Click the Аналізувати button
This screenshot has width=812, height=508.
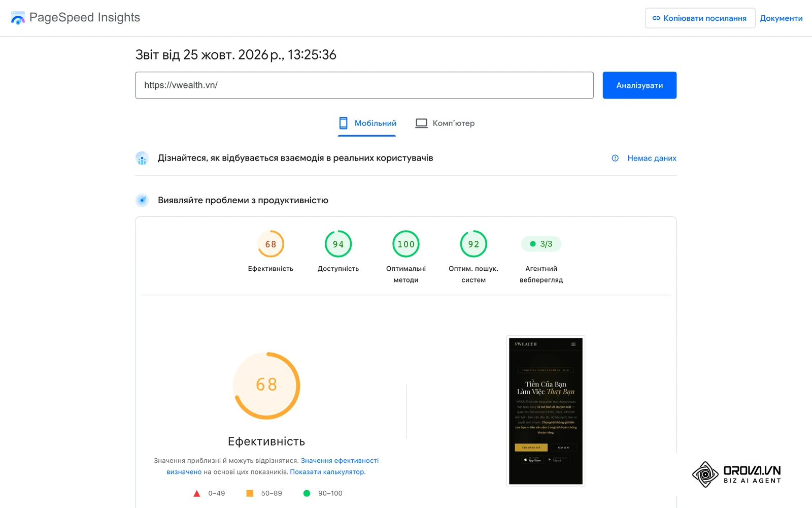(639, 85)
